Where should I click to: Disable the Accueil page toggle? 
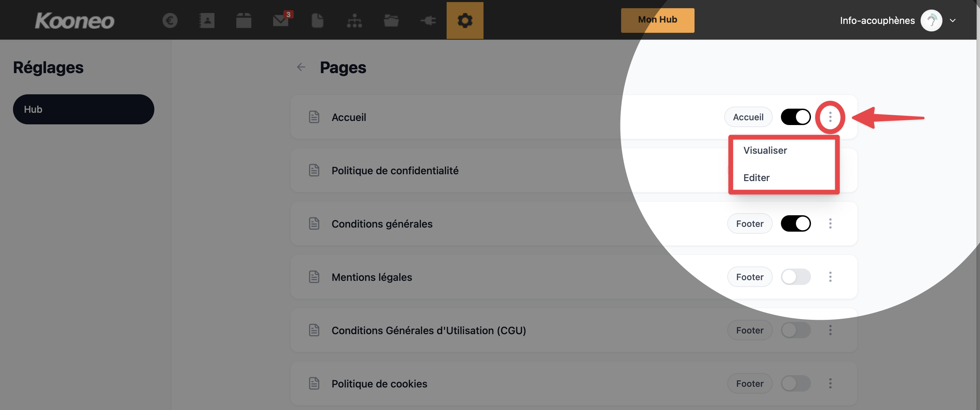[x=796, y=117]
